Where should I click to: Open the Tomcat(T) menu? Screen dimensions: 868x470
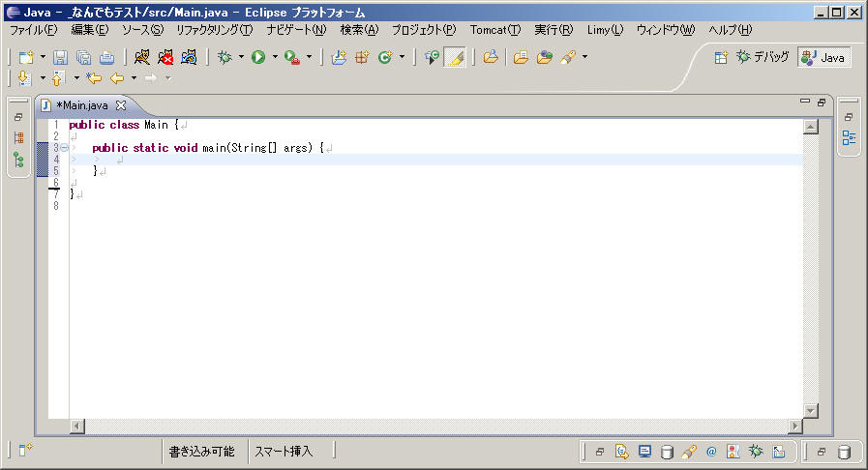494,30
